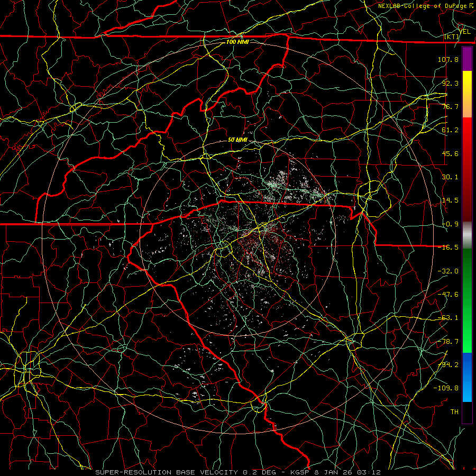Click the 107.8 velocity scale value

448,59
